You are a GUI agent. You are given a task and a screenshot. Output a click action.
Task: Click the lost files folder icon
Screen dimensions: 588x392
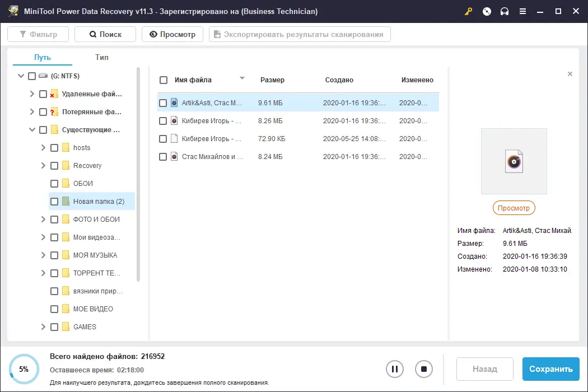click(x=54, y=112)
